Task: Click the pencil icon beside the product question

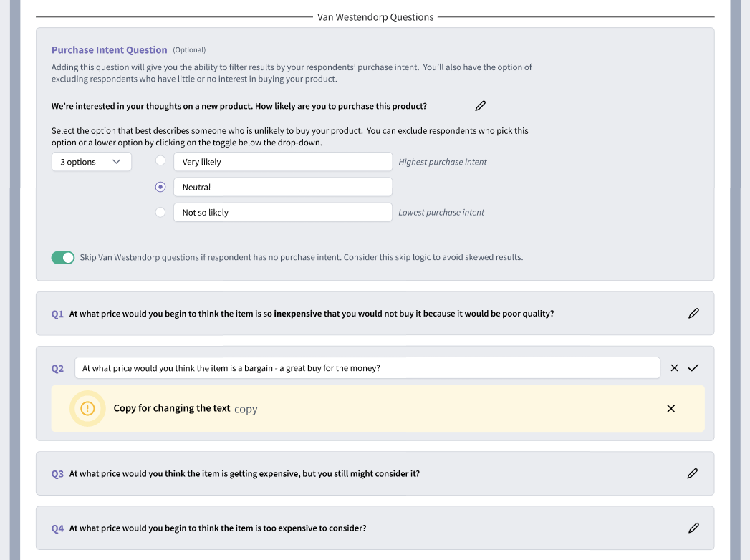Action: tap(480, 105)
